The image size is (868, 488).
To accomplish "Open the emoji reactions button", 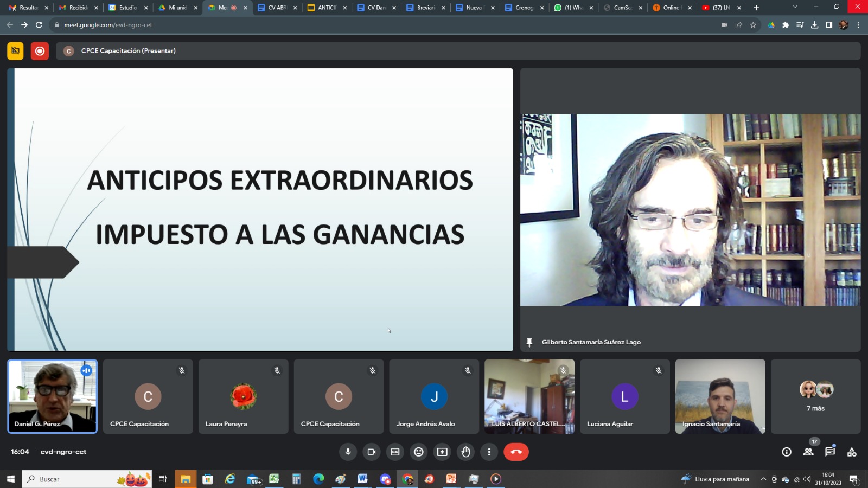I will pos(418,452).
